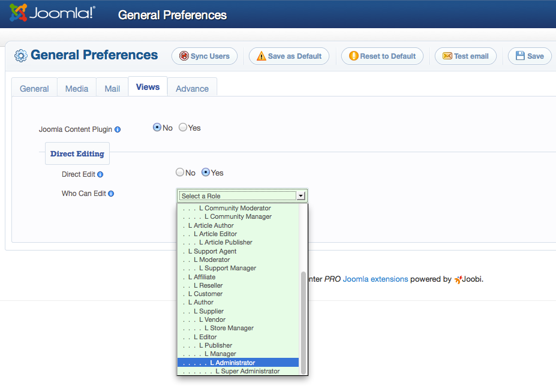Viewport: 556px width, 392px height.
Task: Choose Super Administrator from role list
Action: coord(247,372)
